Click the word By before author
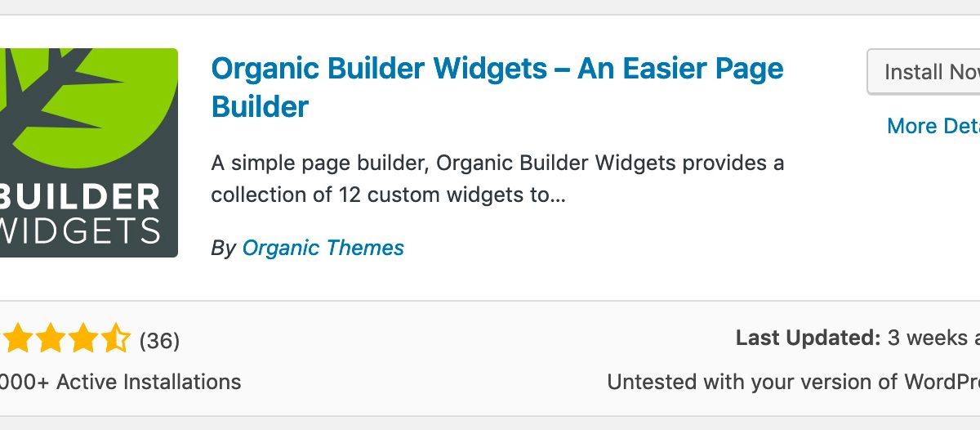The image size is (980, 430). [224, 249]
